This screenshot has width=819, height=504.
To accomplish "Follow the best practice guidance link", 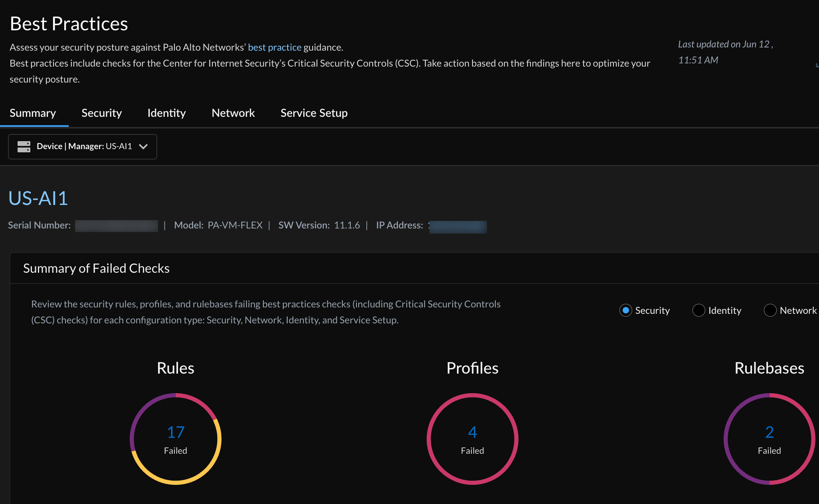I will pyautogui.click(x=275, y=47).
